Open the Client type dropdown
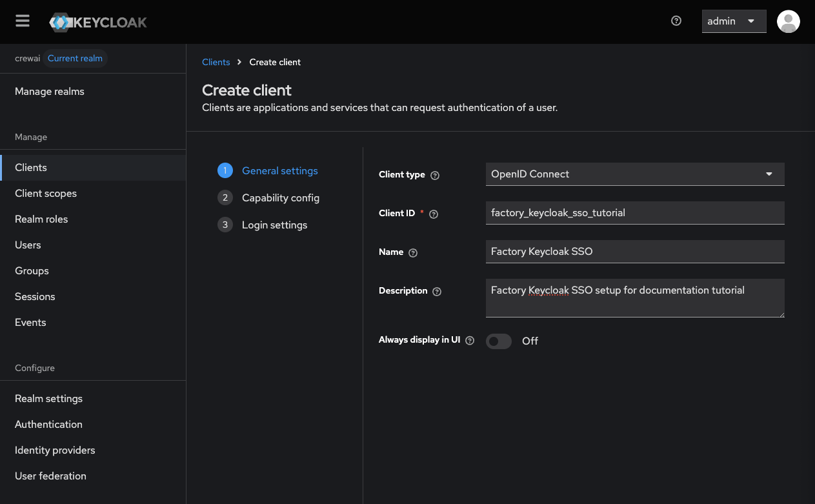 pos(634,174)
